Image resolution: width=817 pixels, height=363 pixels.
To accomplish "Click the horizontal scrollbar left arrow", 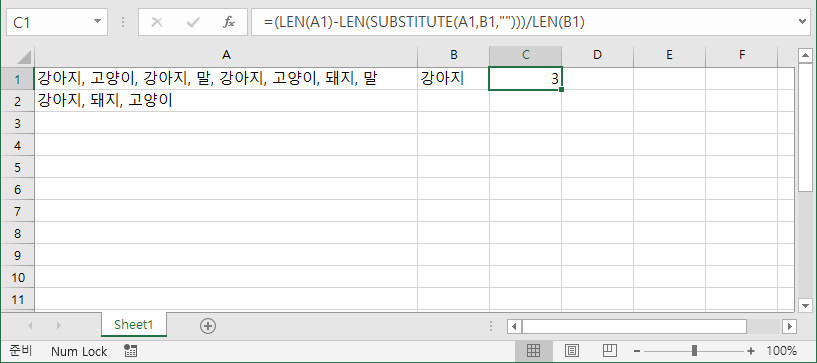I will click(x=514, y=327).
